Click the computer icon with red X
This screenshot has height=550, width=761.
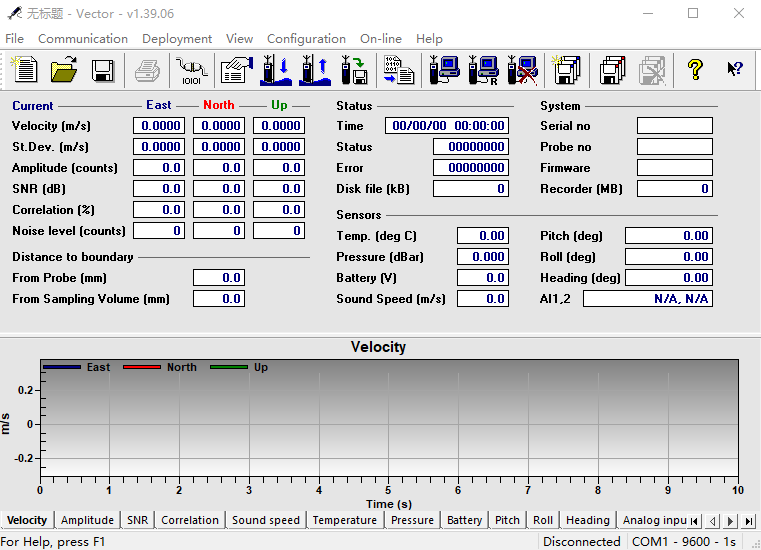pos(521,70)
